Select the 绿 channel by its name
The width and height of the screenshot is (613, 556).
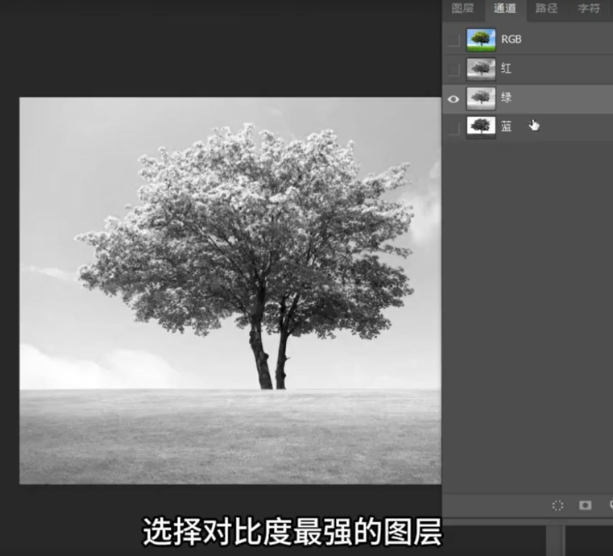pos(506,98)
